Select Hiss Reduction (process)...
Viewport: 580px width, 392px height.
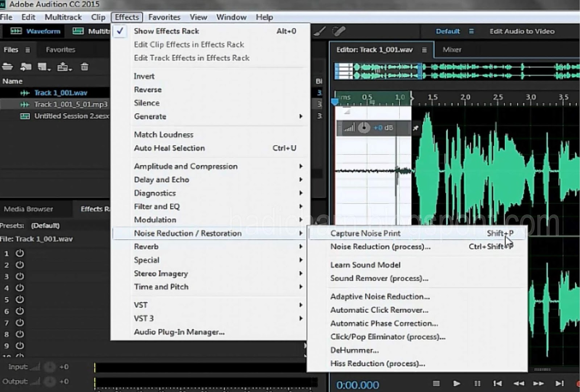(x=417, y=364)
